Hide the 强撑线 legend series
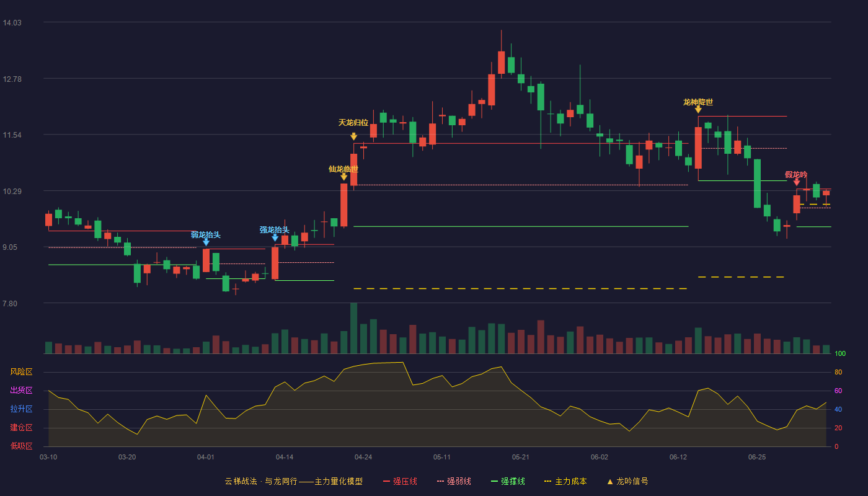This screenshot has width=868, height=496. pyautogui.click(x=508, y=481)
